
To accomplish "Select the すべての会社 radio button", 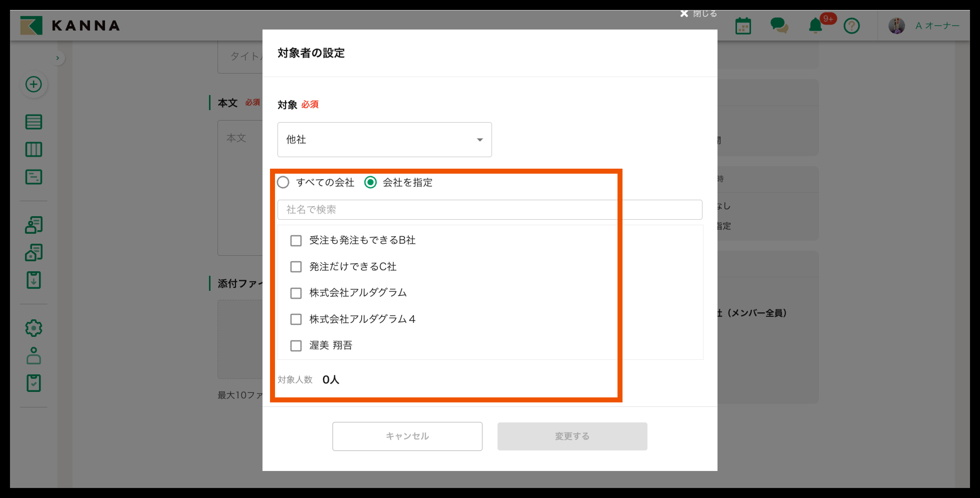I will point(283,182).
